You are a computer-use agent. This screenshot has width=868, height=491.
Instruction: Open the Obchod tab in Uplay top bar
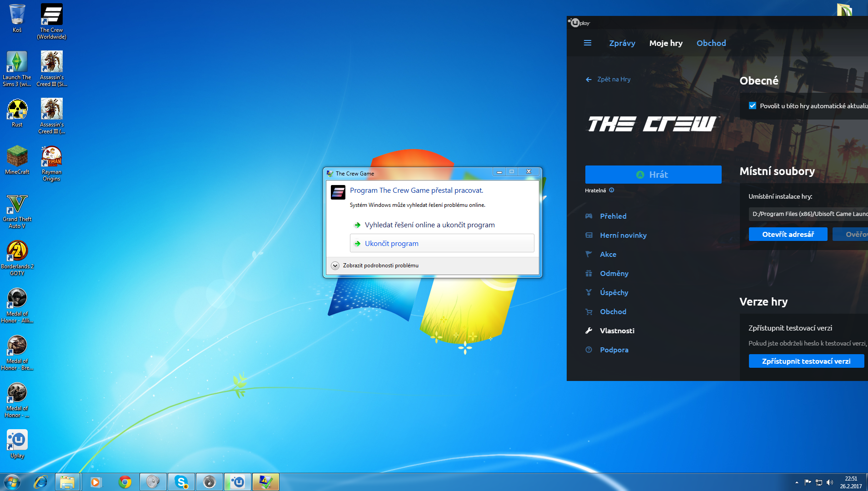(x=711, y=43)
